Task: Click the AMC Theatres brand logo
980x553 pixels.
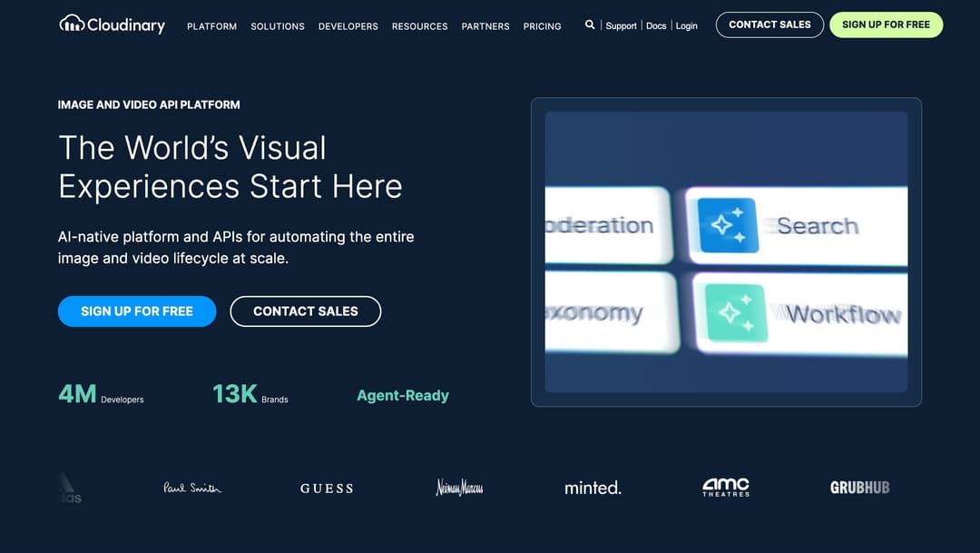Action: click(x=726, y=488)
